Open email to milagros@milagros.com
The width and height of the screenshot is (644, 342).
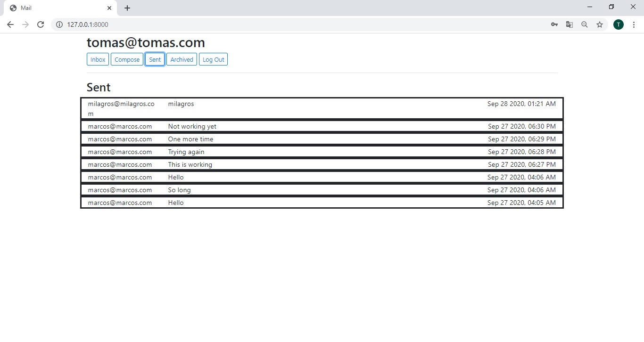pos(322,108)
